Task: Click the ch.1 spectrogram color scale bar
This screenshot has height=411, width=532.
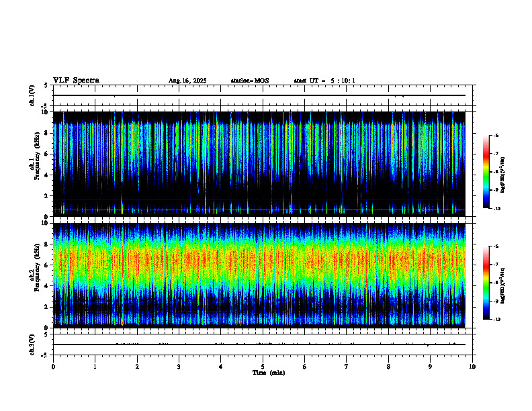Action: 486,172
